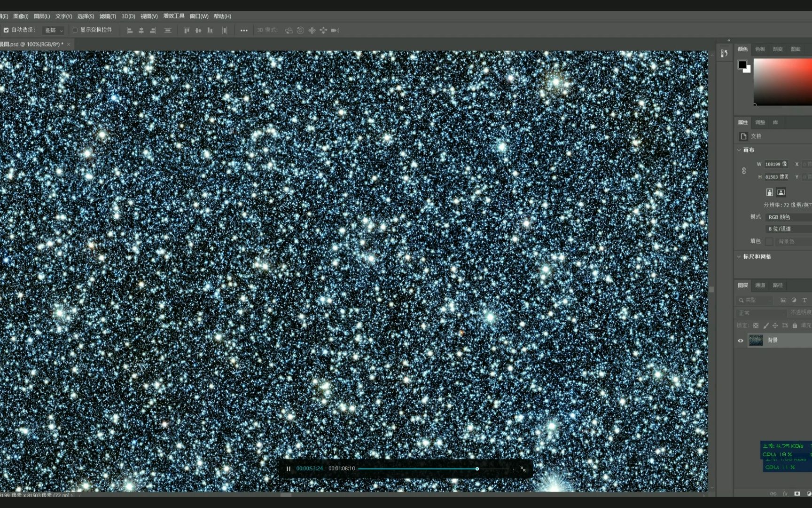Click the 3D pan camera icon
The height and width of the screenshot is (508, 812).
312,30
